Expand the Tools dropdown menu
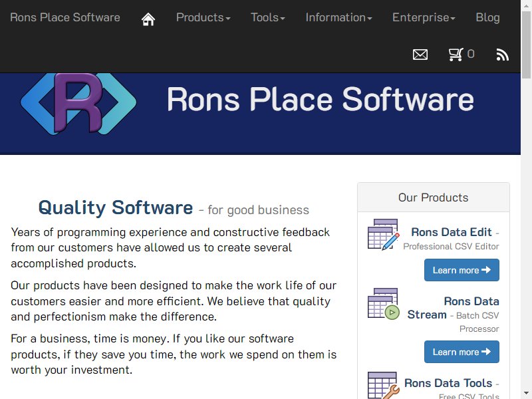This screenshot has width=532, height=399. click(268, 18)
